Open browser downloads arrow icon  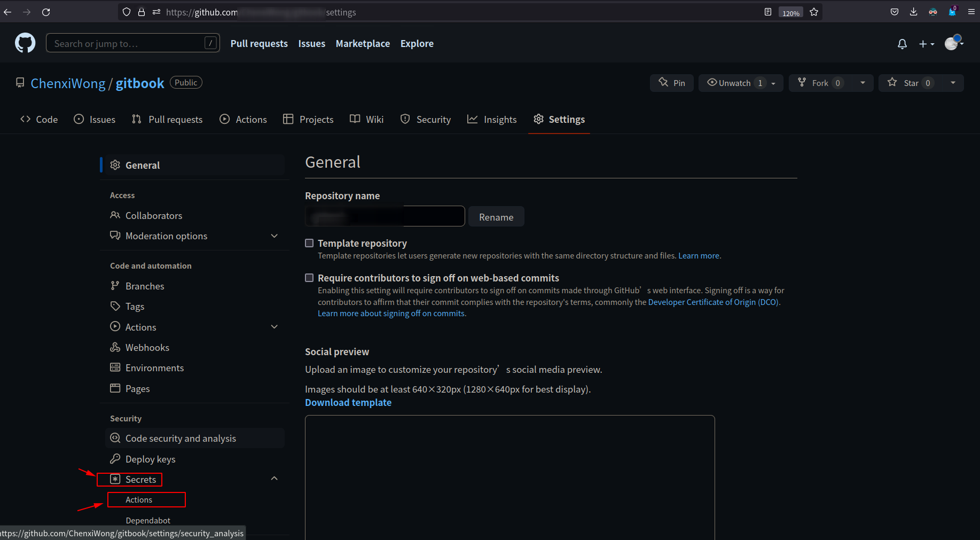point(913,12)
